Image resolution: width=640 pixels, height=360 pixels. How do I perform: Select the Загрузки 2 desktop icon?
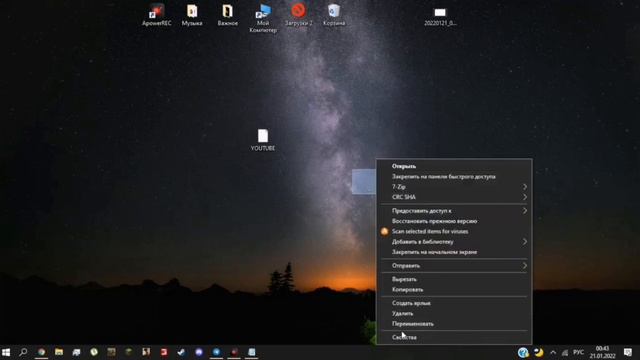click(x=298, y=15)
